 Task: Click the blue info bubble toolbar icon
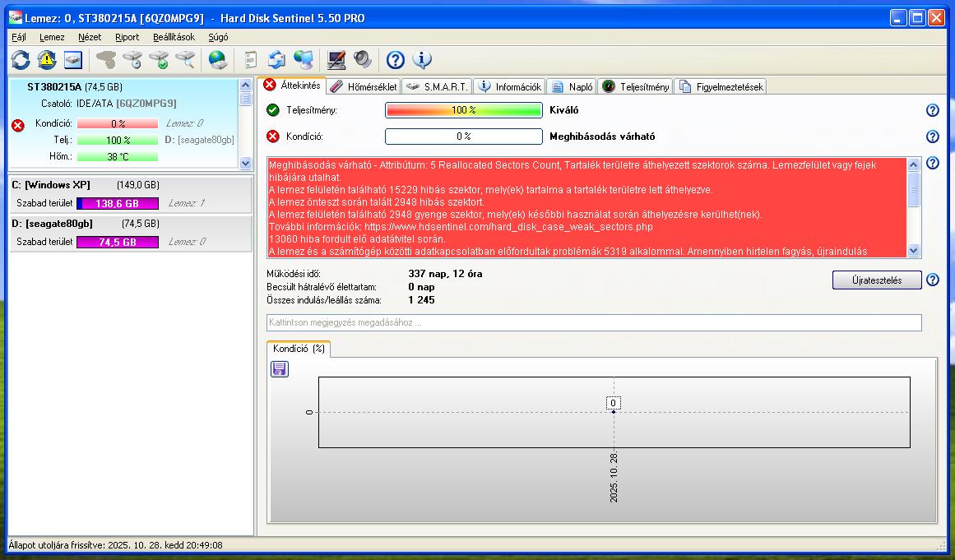tap(422, 59)
